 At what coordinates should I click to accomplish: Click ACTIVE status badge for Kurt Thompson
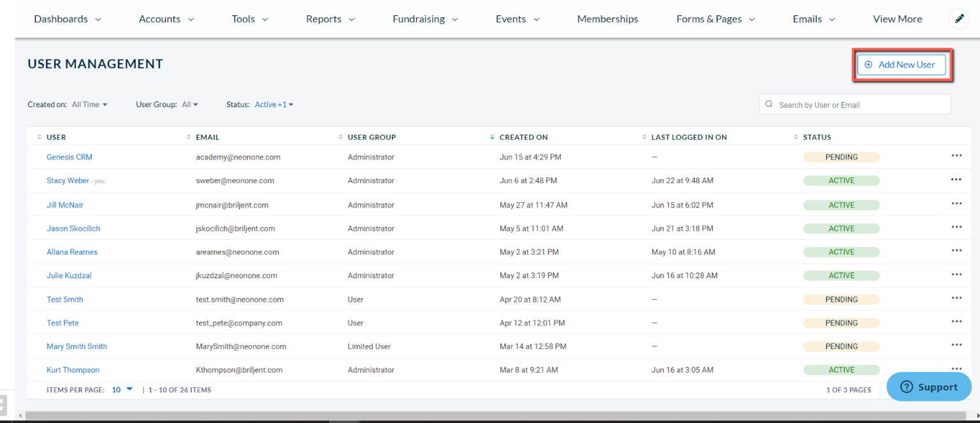(x=842, y=370)
